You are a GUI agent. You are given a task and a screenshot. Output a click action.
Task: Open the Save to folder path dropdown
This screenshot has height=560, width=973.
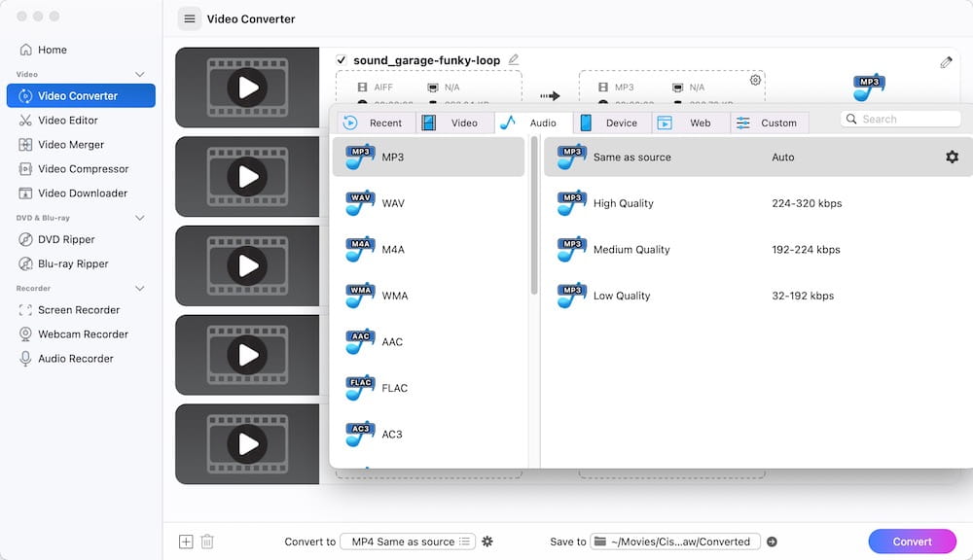pos(675,542)
